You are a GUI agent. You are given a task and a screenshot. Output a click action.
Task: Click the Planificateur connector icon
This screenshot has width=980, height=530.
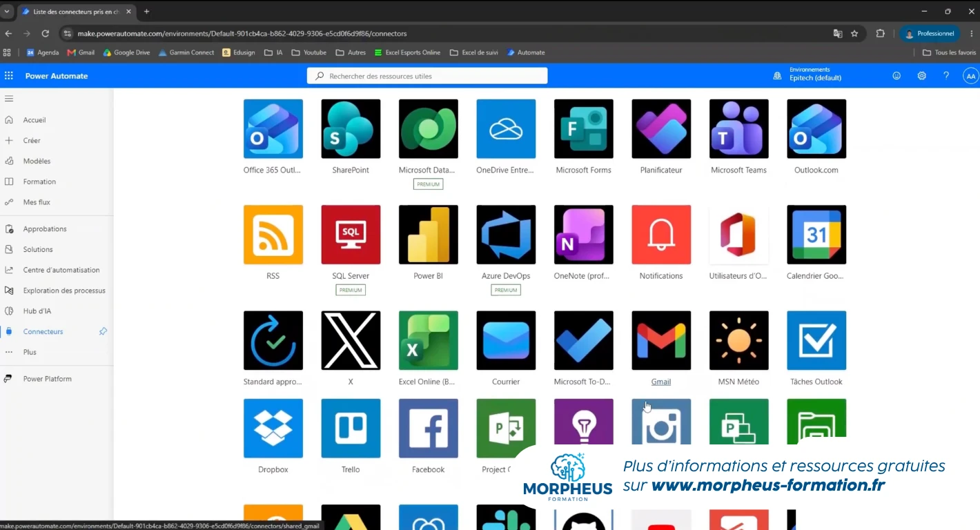tap(661, 129)
